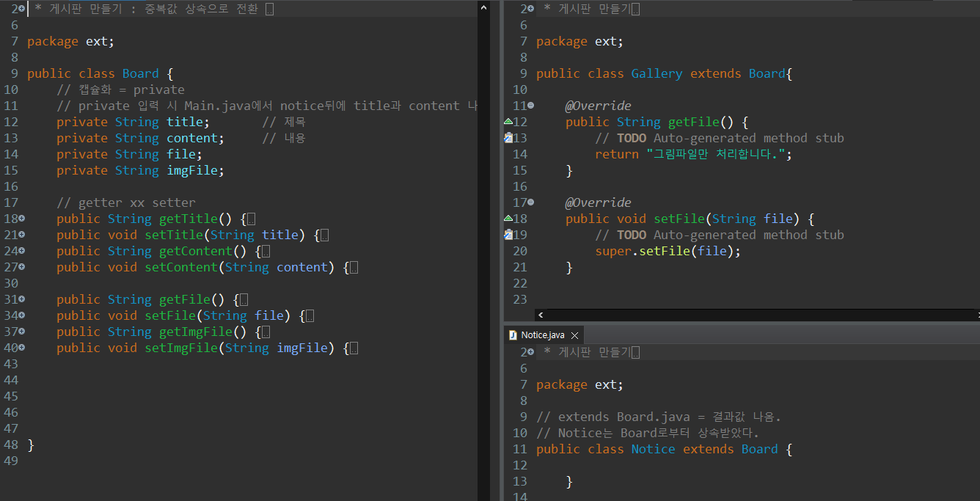Click the comment "// getter xx setter"
The height and width of the screenshot is (501, 980).
[126, 202]
